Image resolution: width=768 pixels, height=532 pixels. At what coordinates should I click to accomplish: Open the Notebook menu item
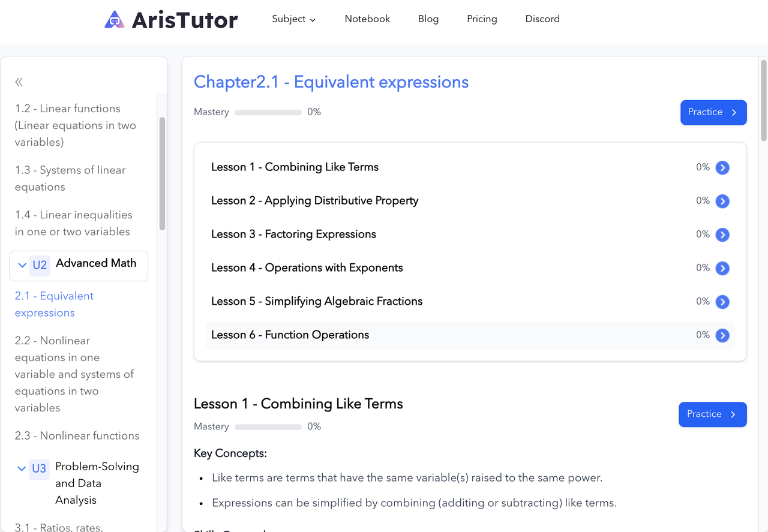[x=367, y=19]
